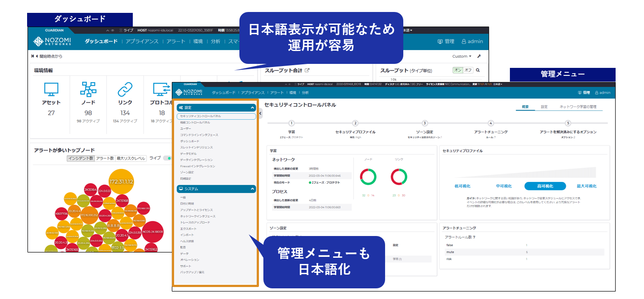
Task: Open スループット合計 external link icon
Action: pos(306,71)
